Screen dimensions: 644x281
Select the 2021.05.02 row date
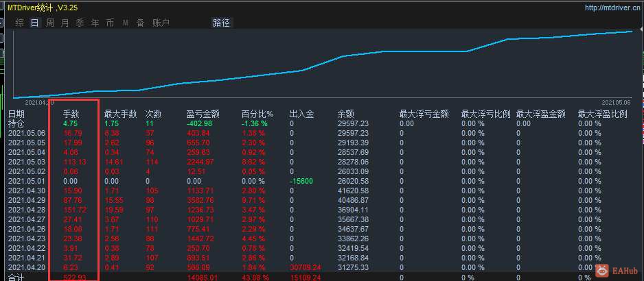tap(27, 171)
